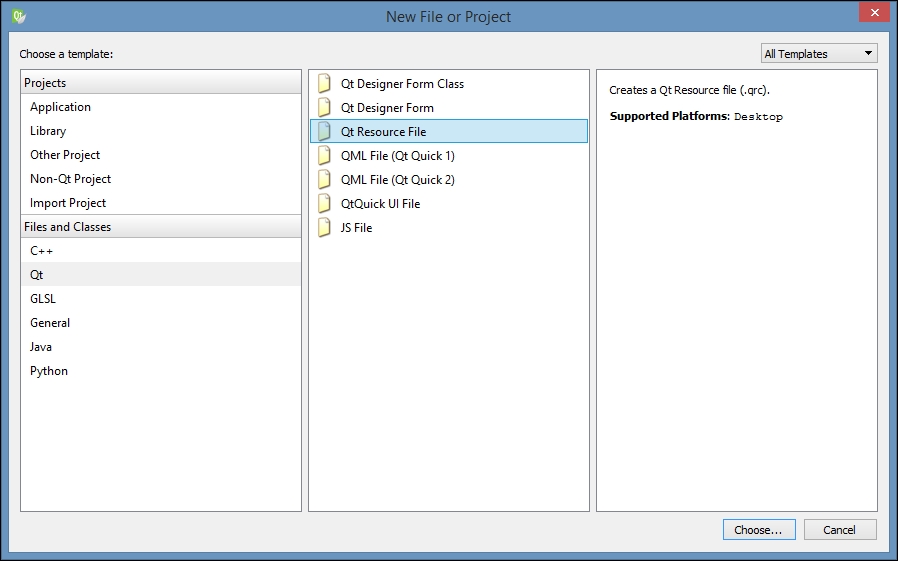Close the New File or Project dialog
This screenshot has width=898, height=561.
[874, 13]
